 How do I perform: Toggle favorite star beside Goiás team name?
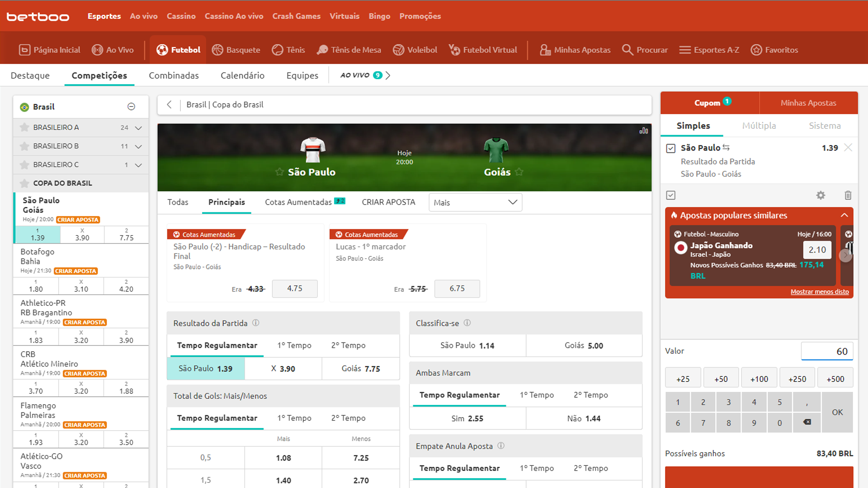(519, 172)
